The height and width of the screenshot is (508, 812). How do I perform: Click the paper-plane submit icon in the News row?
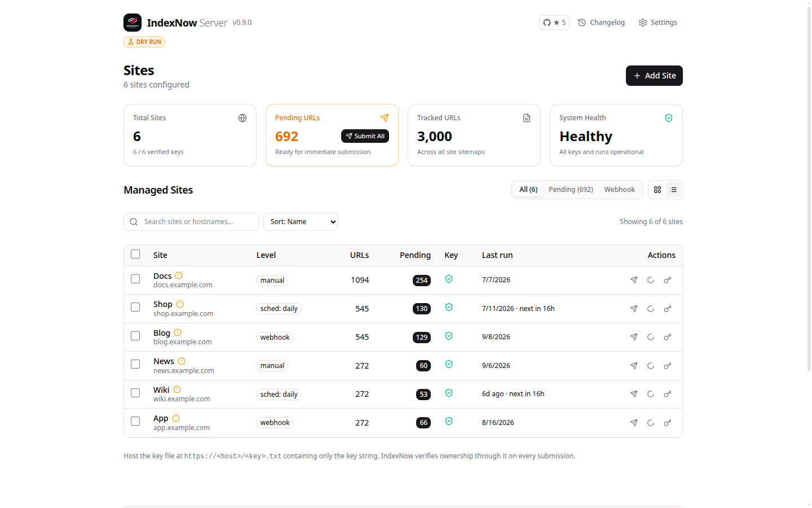[x=634, y=366]
